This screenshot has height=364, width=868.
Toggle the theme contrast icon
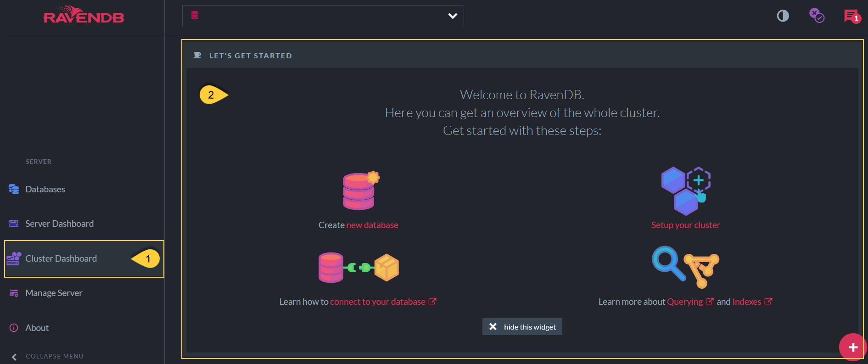(x=783, y=16)
